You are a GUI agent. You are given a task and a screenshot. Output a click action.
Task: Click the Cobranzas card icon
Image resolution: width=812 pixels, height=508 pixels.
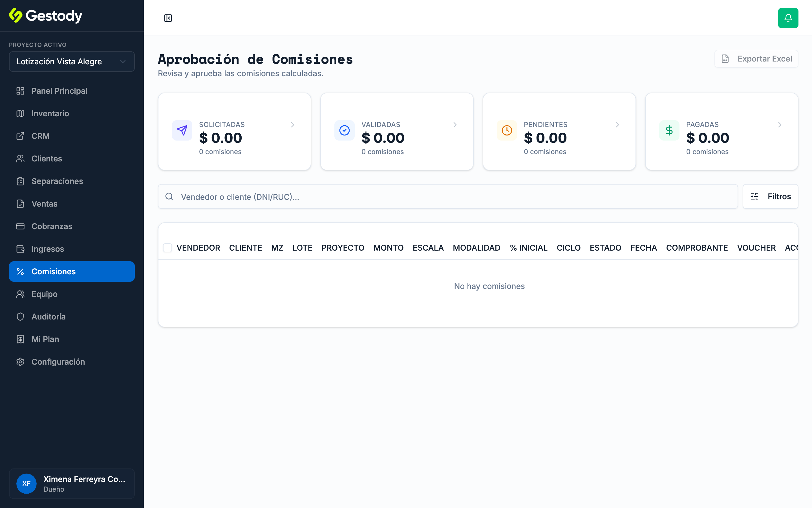pos(21,226)
